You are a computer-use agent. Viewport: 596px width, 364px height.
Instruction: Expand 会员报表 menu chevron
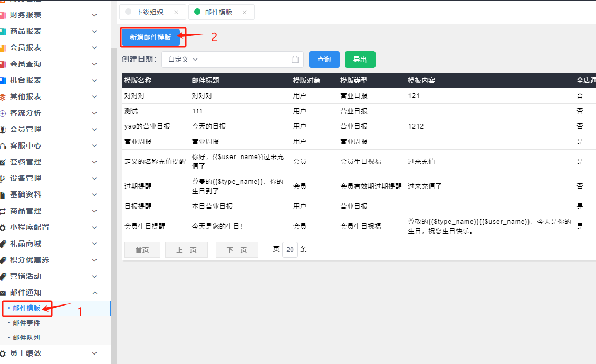[94, 48]
